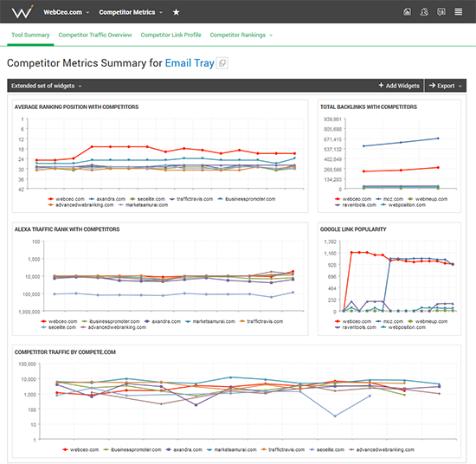Open Extended set of widgets dropdown

point(47,86)
